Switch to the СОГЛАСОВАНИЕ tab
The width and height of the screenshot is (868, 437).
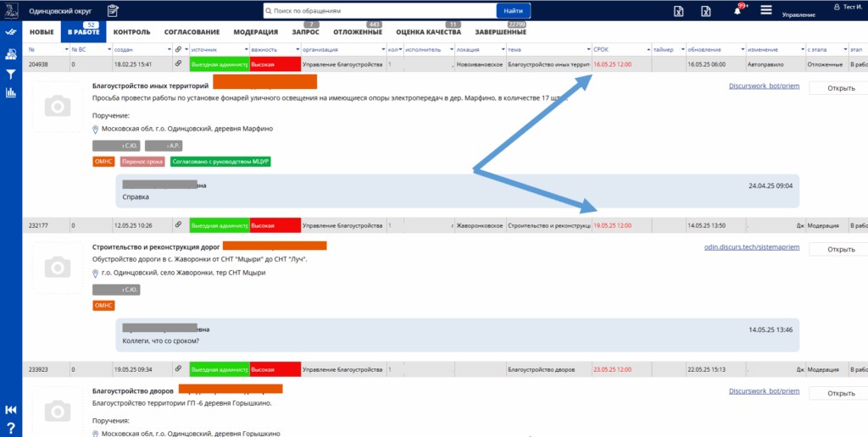[192, 32]
